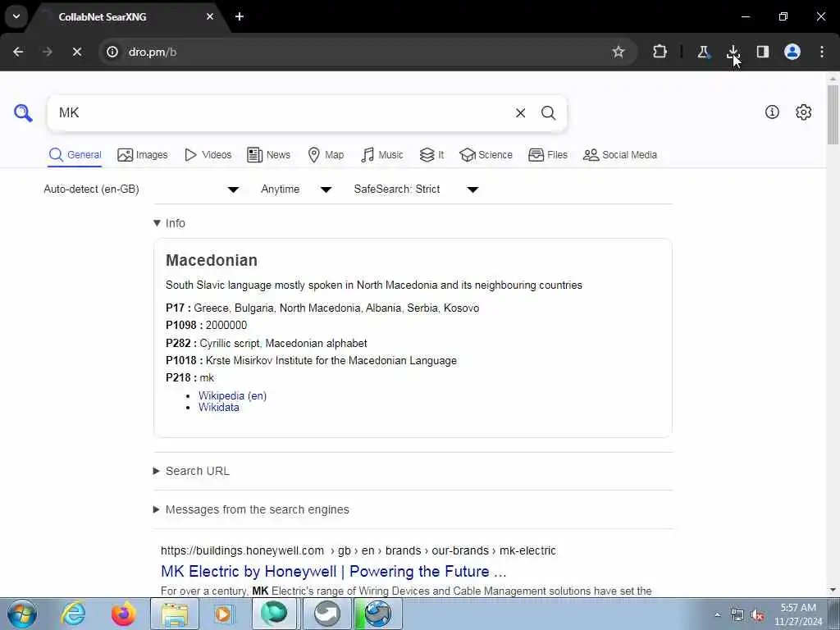The width and height of the screenshot is (840, 630).
Task: Open Chrome Labs flask icon
Action: click(x=703, y=52)
